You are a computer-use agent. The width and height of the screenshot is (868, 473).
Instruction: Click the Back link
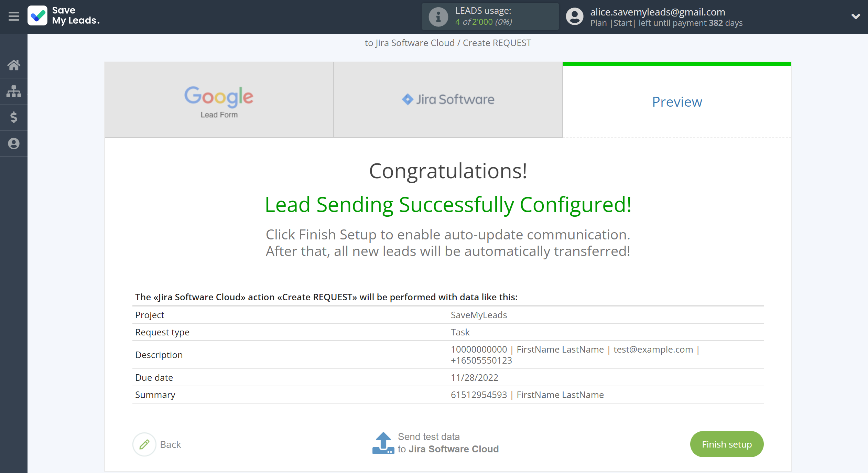pyautogui.click(x=170, y=444)
